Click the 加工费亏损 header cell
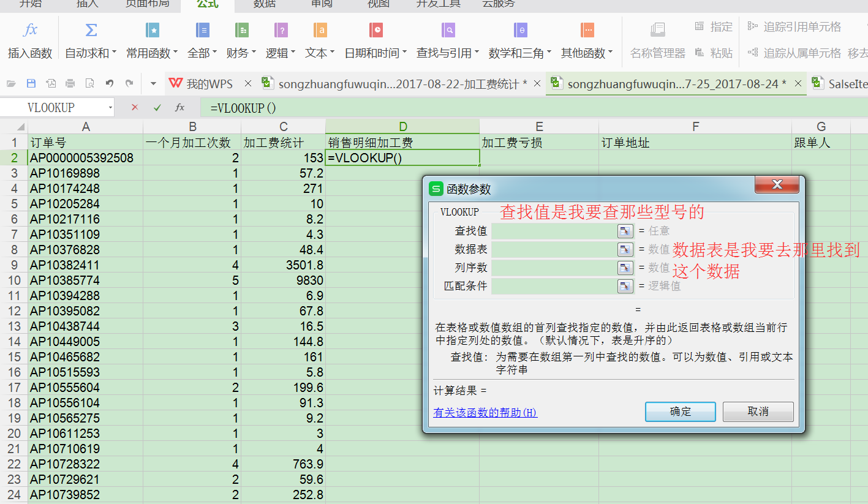 (x=539, y=143)
